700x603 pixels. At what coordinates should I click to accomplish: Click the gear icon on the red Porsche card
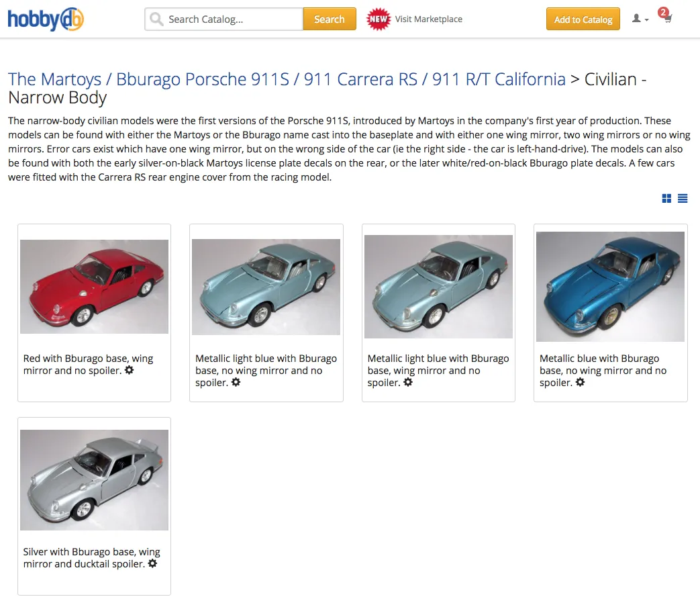129,370
